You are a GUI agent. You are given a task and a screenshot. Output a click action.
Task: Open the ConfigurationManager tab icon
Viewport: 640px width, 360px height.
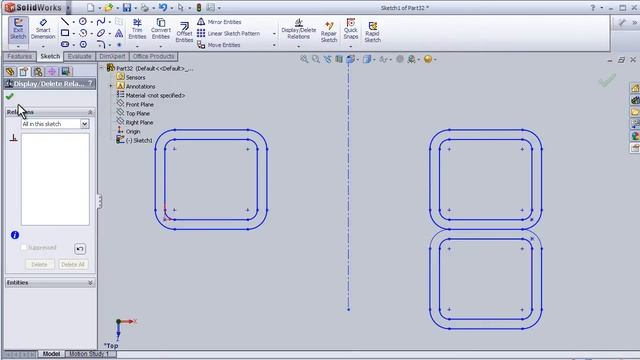click(38, 72)
